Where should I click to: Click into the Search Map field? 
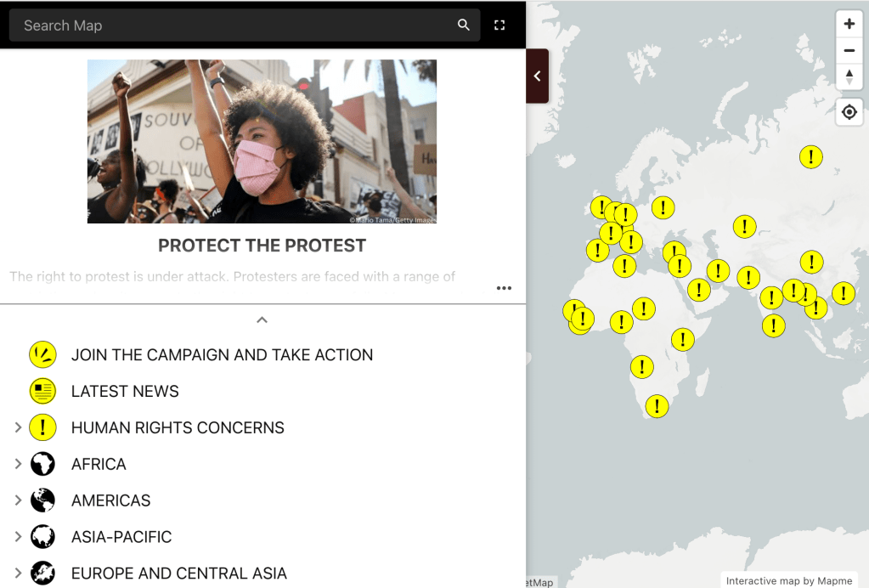(229, 25)
